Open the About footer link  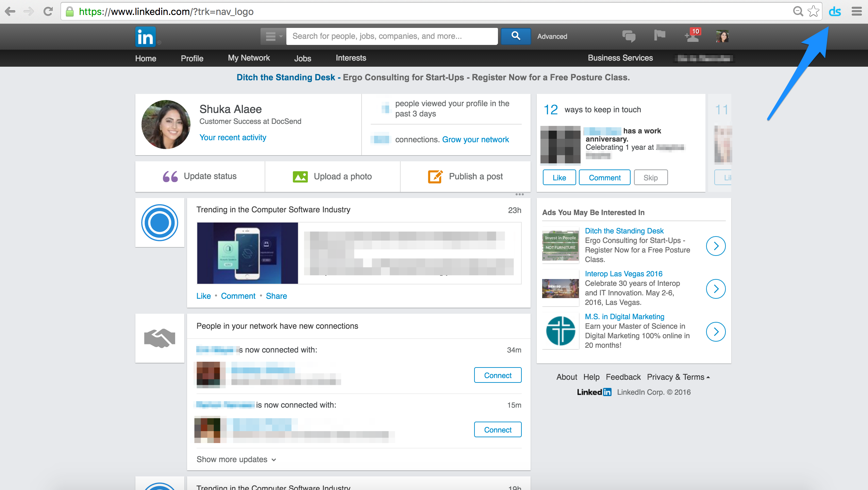click(x=567, y=377)
